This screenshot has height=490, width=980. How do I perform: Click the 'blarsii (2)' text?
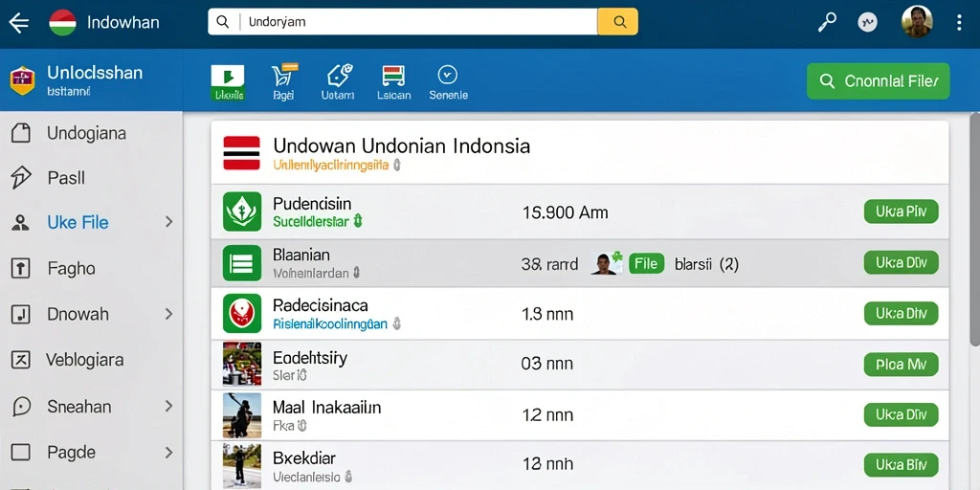point(706,264)
